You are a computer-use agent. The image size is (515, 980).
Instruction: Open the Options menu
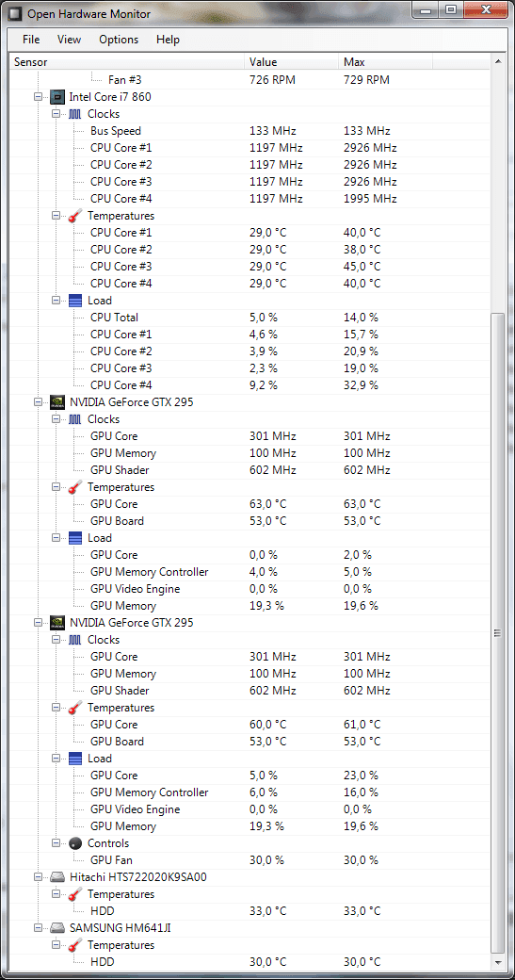[119, 40]
